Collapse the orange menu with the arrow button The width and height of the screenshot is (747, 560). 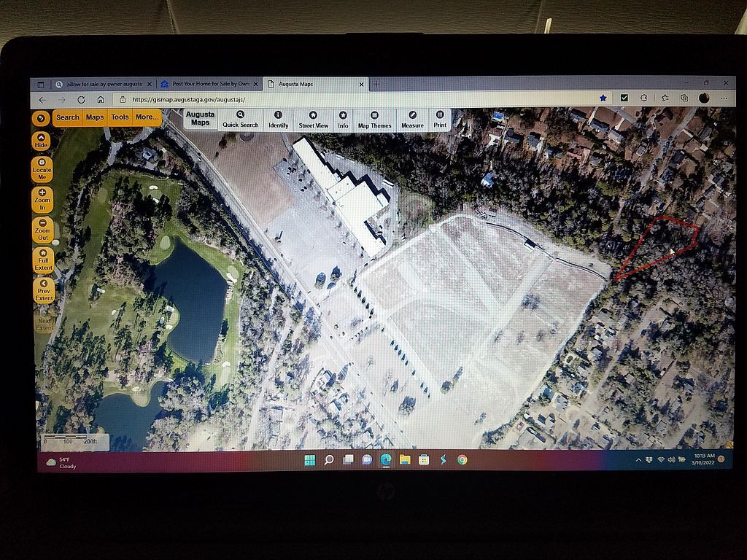pyautogui.click(x=40, y=117)
